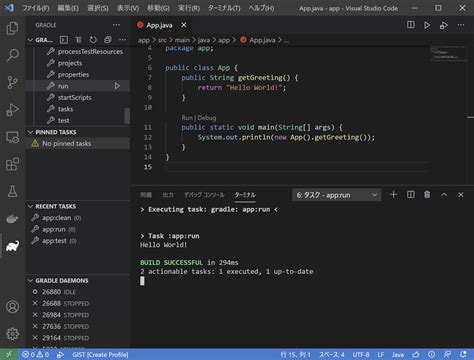The height and width of the screenshot is (360, 474).
Task: Open the 編集(E) menu
Action: pos(68,8)
